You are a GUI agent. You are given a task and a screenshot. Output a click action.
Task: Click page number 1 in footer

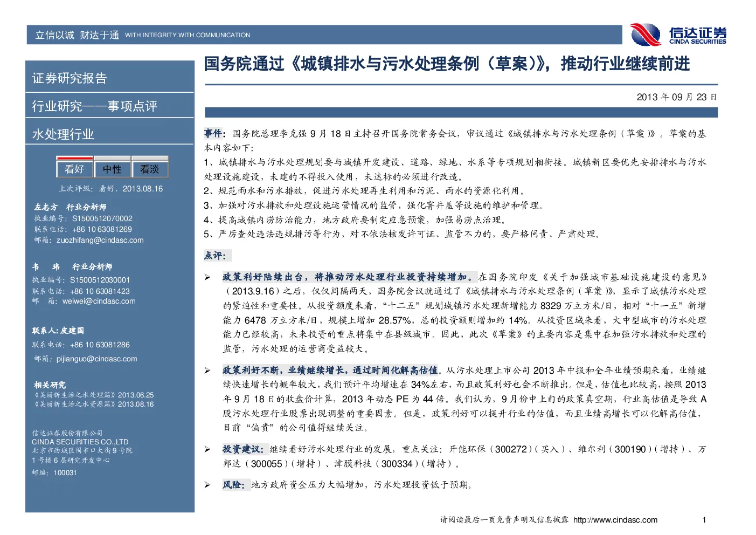click(704, 520)
